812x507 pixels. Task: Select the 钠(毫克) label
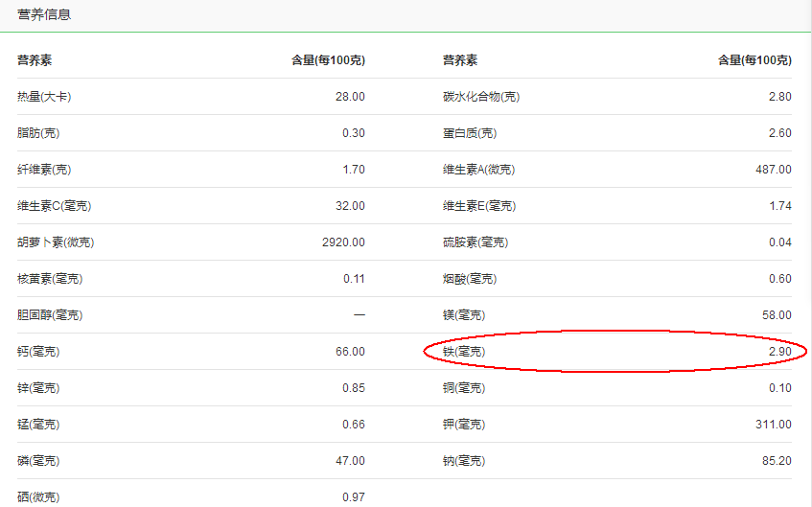pos(464,460)
